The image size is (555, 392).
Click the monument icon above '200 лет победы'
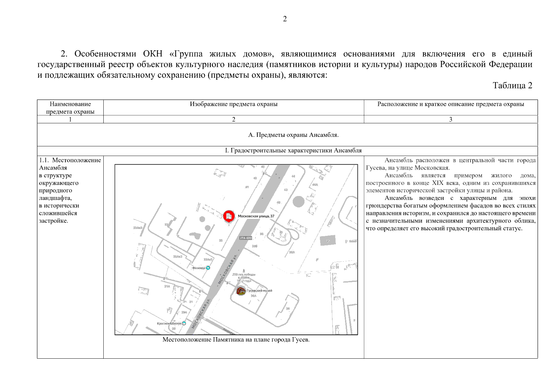click(244, 271)
